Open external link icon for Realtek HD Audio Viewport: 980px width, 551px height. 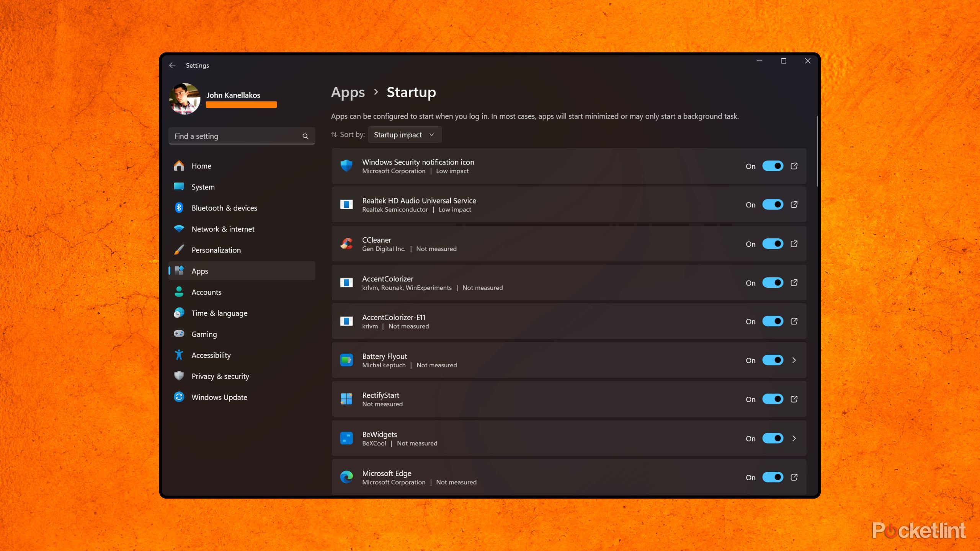pyautogui.click(x=794, y=205)
